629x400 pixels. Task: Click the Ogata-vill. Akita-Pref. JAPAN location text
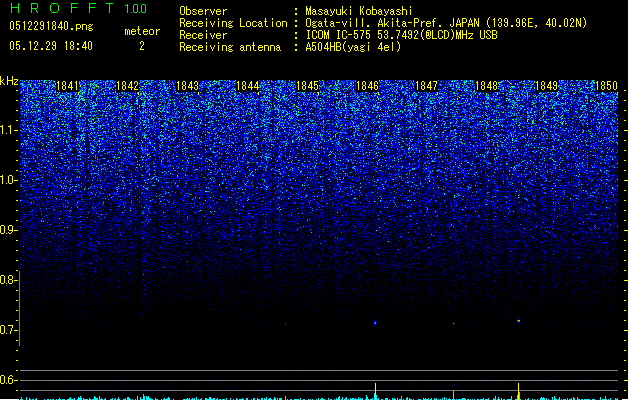click(x=446, y=23)
